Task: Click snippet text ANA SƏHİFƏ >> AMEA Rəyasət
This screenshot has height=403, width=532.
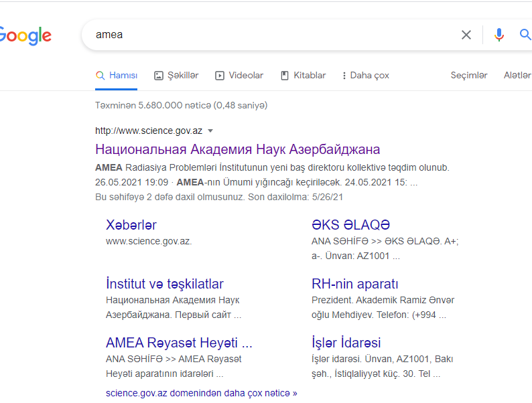Action: (x=174, y=359)
